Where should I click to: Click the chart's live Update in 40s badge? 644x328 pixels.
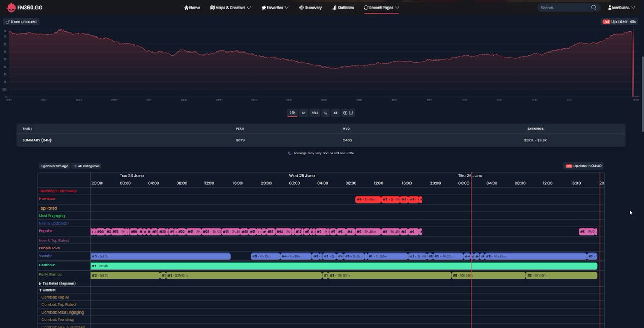coord(619,21)
